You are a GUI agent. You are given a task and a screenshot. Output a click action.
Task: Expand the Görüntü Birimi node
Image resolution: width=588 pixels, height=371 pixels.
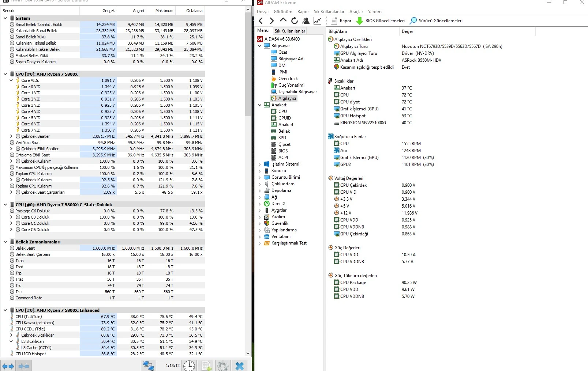260,177
